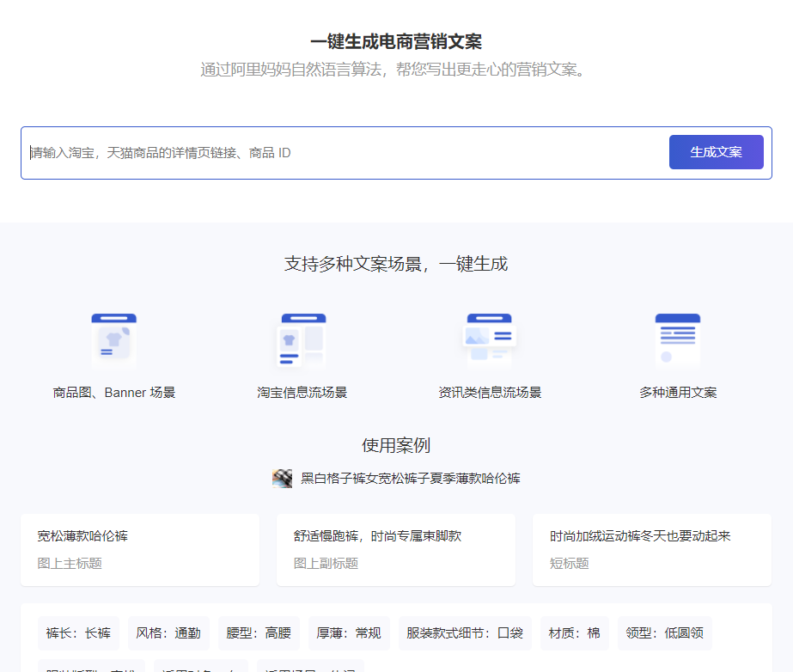Viewport: 793px width, 672px height.
Task: Open the 材质：棉 tag options
Action: [574, 632]
